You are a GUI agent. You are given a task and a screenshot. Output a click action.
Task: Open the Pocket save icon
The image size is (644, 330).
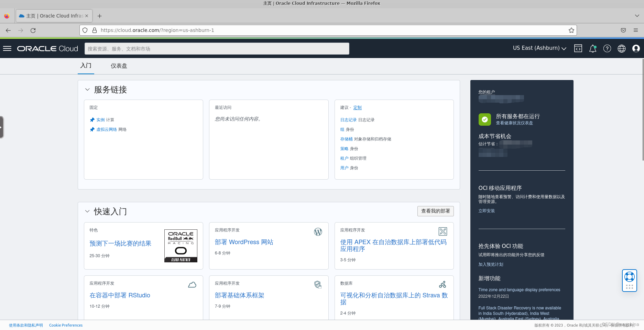[x=623, y=30]
